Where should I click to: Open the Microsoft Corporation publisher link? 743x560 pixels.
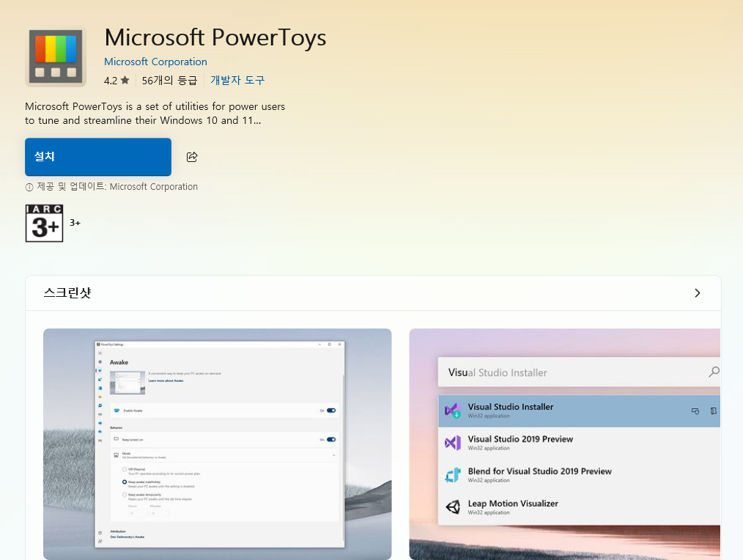(x=155, y=62)
